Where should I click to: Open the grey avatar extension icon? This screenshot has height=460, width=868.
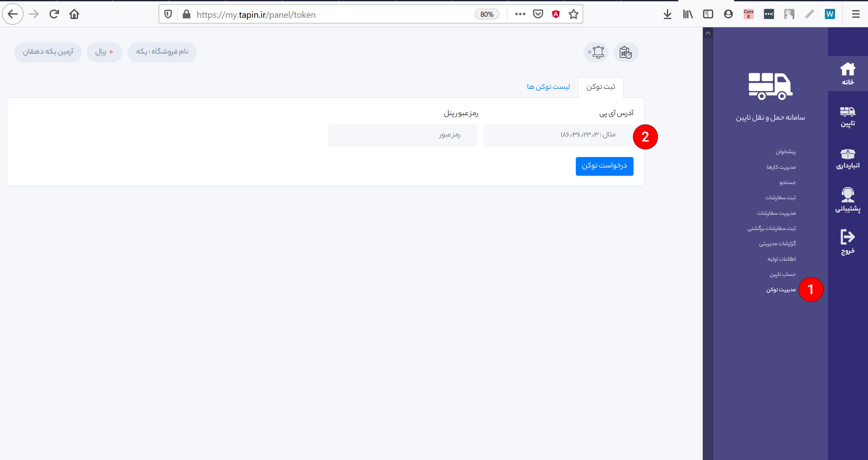789,14
